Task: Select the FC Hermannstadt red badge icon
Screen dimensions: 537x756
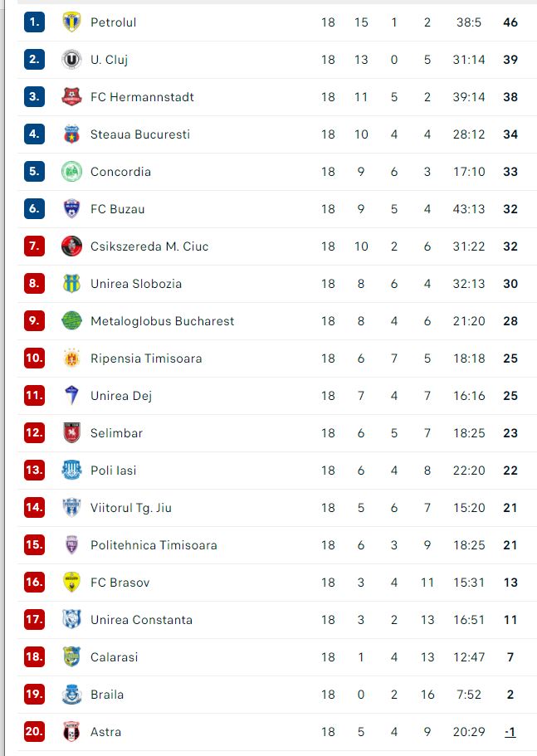Action: pos(71,97)
